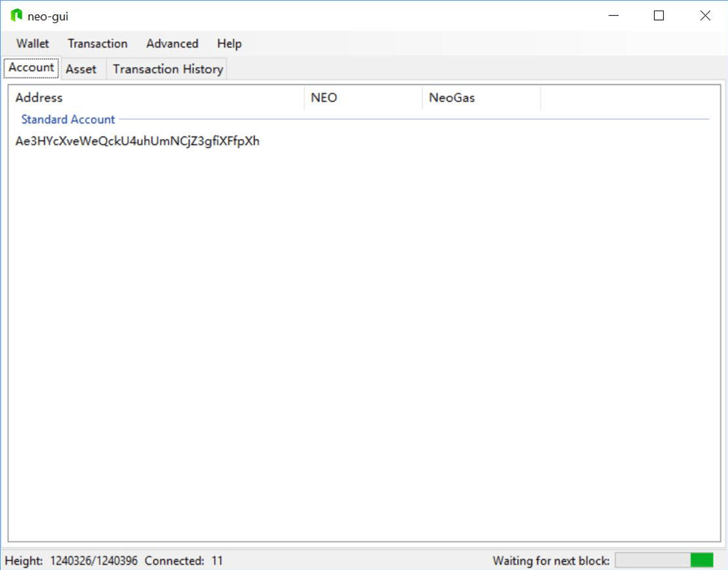This screenshot has width=728, height=570.
Task: Switch to the Asset tab
Action: (x=81, y=69)
